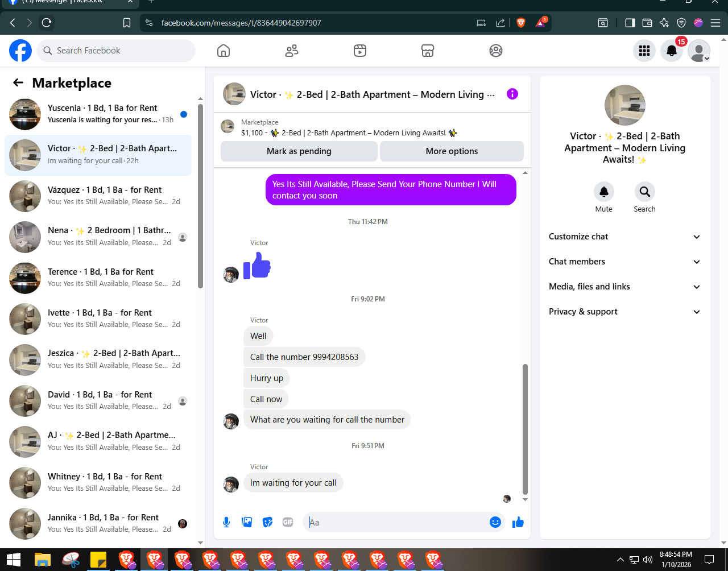Click the chat messages scrollbar thumb
This screenshot has height=571, width=728.
click(x=525, y=429)
